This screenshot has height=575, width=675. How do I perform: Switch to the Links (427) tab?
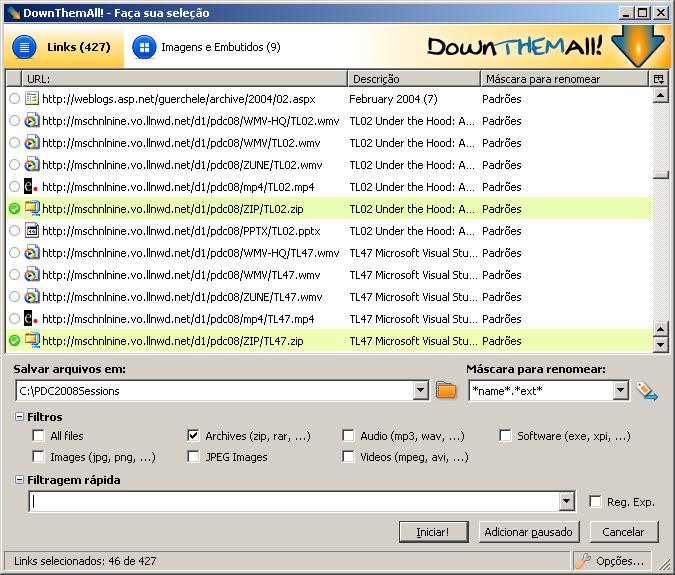point(64,46)
